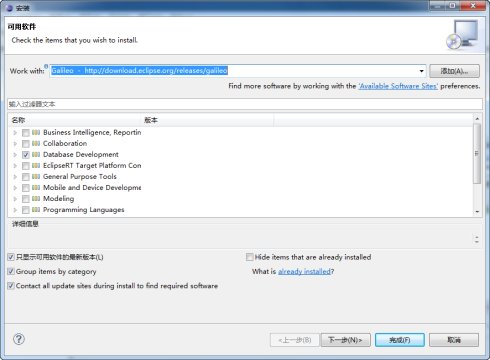
Task: Click the 下一步(N)> next button
Action: tap(345, 340)
